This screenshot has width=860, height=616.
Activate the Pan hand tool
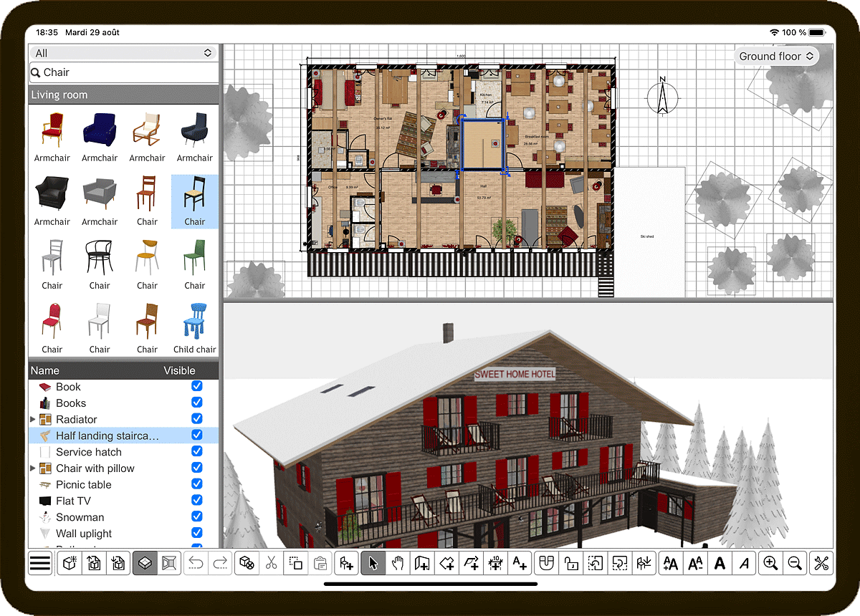point(397,564)
